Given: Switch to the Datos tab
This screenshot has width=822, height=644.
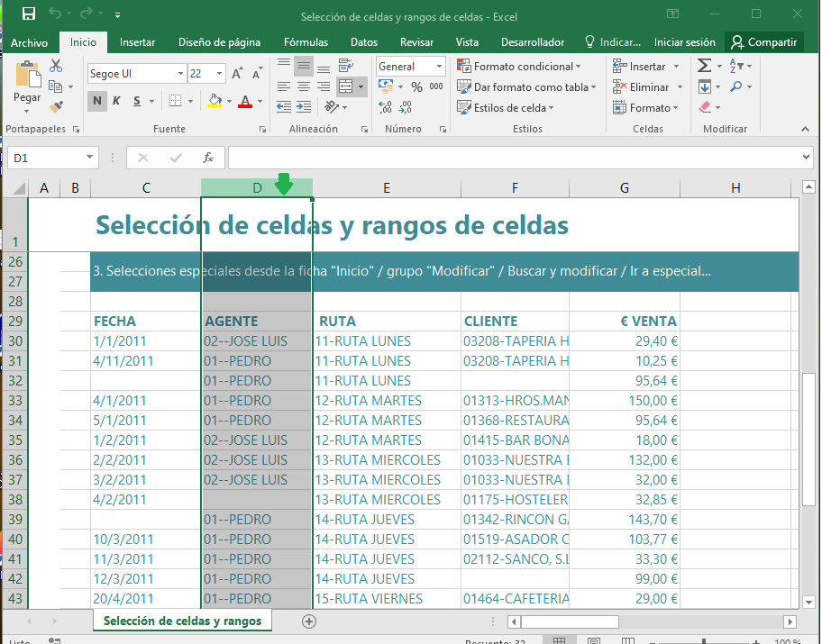Looking at the screenshot, I should 364,42.
